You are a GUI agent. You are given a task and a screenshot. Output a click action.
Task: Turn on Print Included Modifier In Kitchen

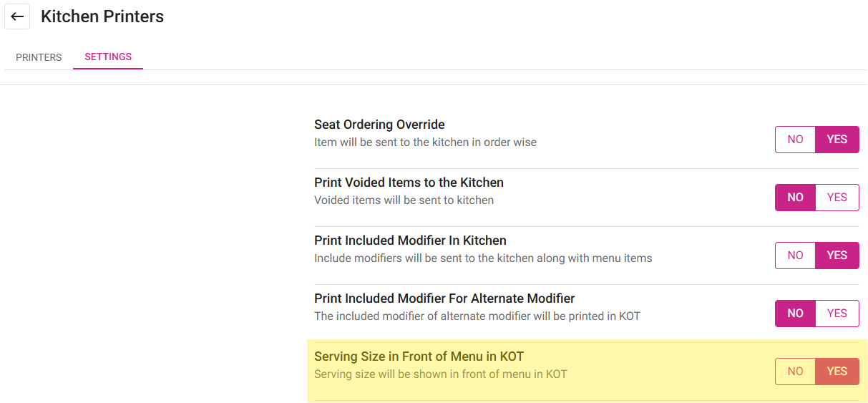tap(837, 256)
